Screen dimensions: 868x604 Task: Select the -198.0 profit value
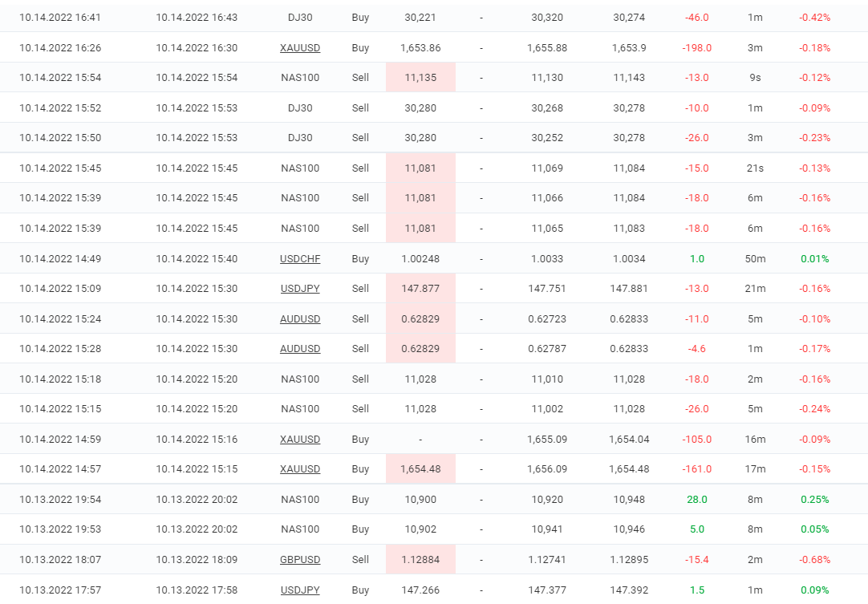pyautogui.click(x=696, y=48)
